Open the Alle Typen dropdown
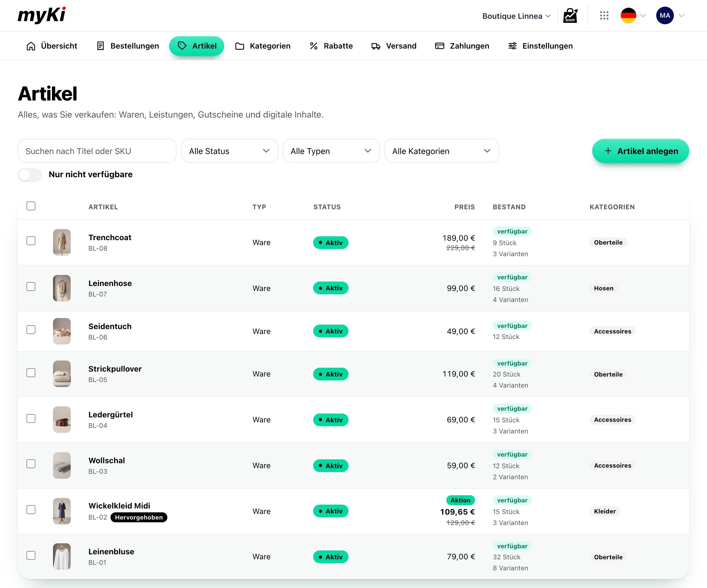 point(331,151)
